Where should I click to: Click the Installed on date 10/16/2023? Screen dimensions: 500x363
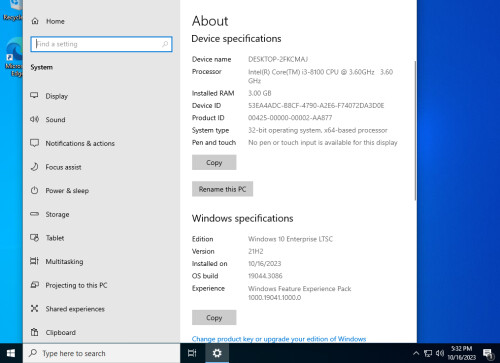(x=264, y=264)
